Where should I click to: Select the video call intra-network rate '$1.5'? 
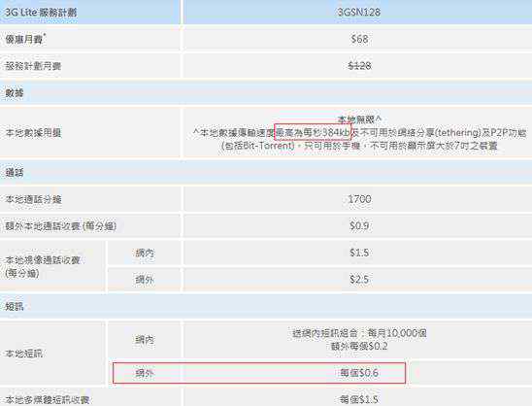click(359, 253)
